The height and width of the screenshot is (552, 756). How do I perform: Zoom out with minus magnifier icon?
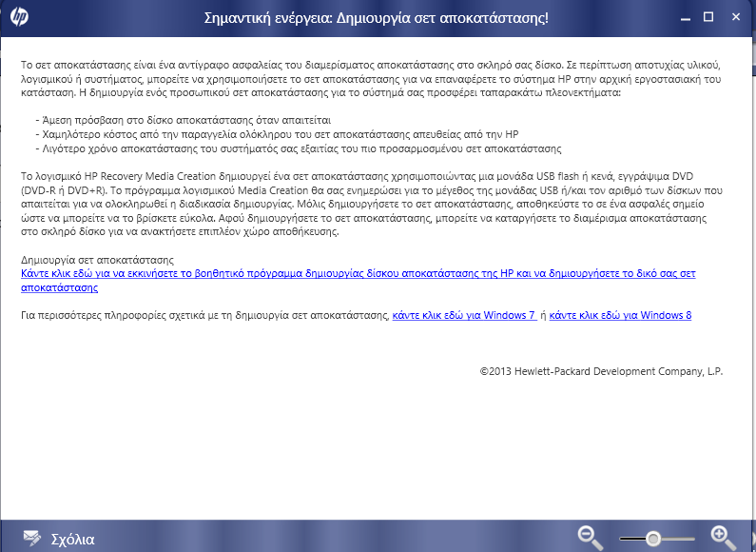591,538
